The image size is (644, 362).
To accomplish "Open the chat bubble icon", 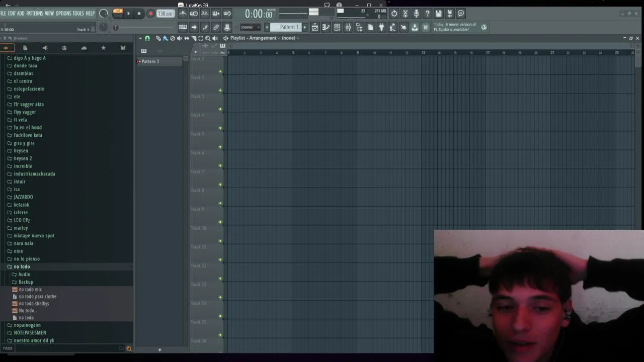I will [460, 14].
